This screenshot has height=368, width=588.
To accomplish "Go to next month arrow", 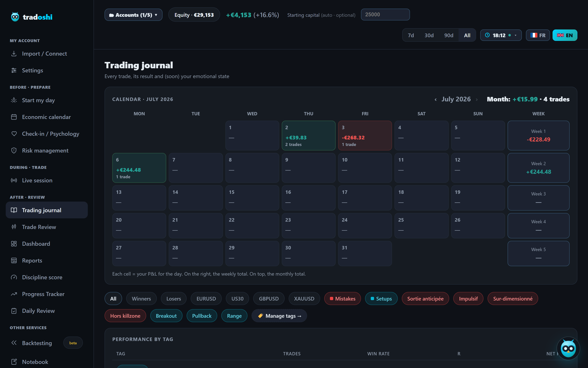I will (x=477, y=100).
